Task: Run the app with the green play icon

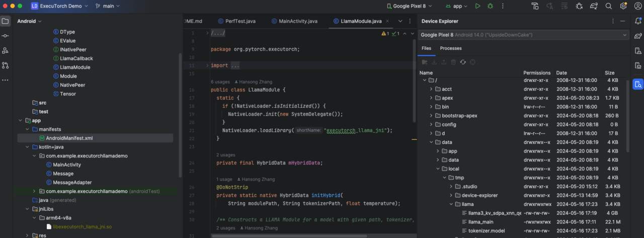Action: [x=477, y=6]
